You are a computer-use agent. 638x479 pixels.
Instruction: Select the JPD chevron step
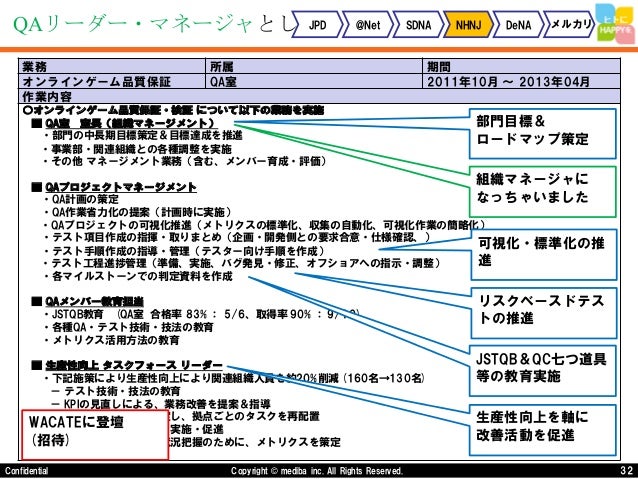coord(317,25)
